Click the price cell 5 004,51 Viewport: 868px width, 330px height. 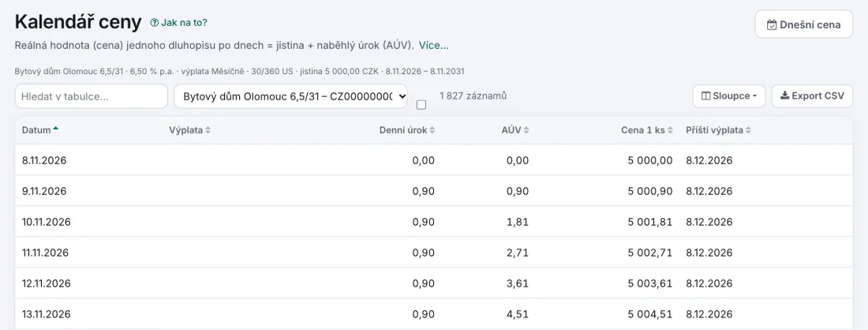(650, 314)
